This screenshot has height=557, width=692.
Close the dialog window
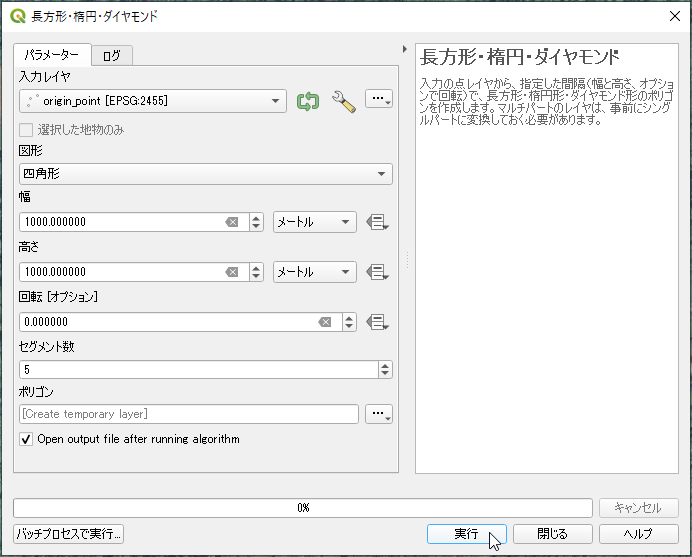click(x=675, y=16)
